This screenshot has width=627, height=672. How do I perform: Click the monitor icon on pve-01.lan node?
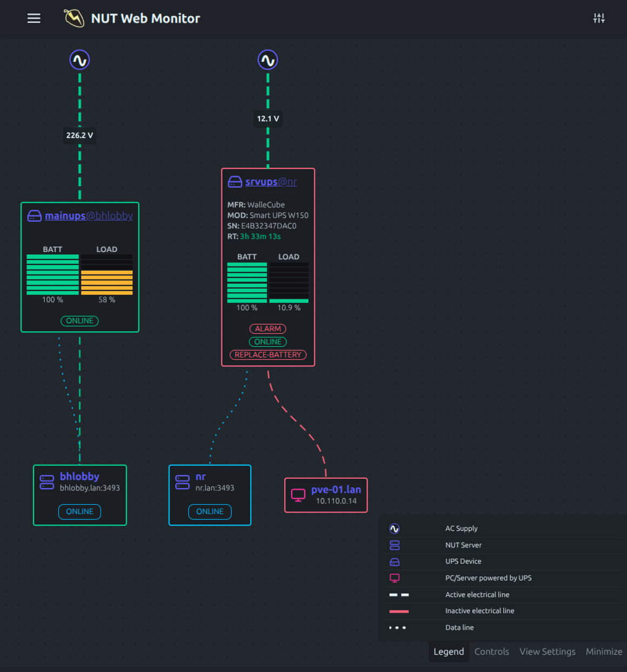(x=298, y=495)
